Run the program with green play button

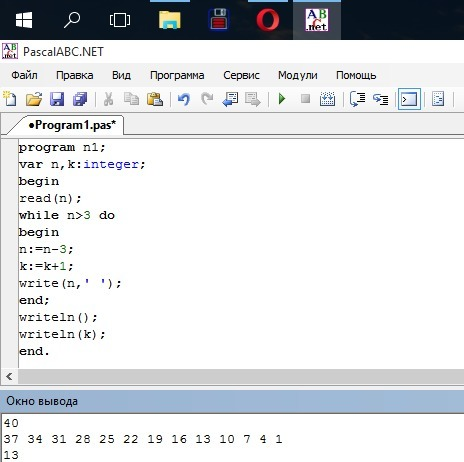coord(282,99)
